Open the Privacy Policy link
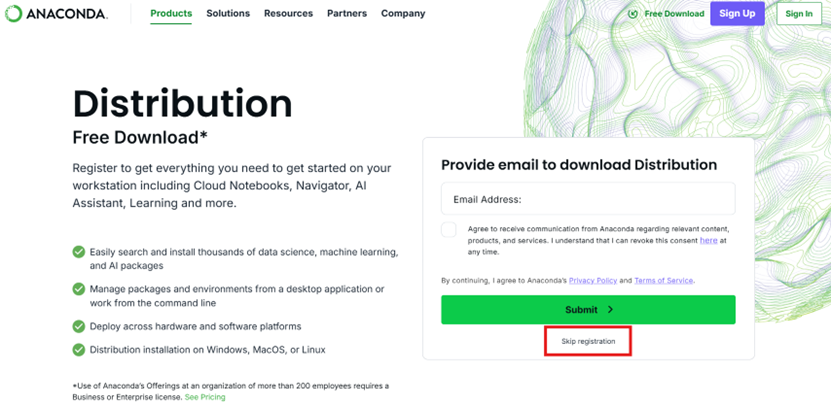831x406 pixels. tap(592, 281)
